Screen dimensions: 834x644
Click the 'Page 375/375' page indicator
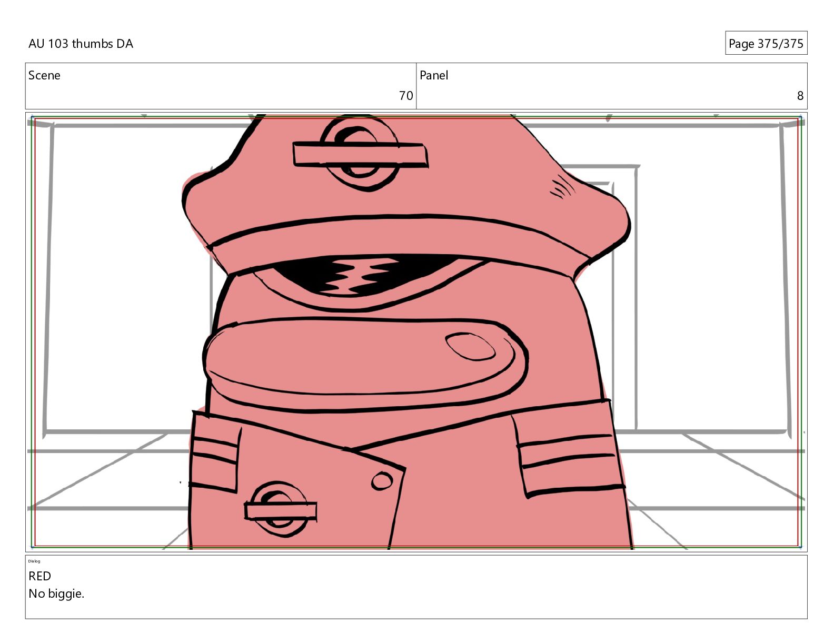tap(766, 43)
